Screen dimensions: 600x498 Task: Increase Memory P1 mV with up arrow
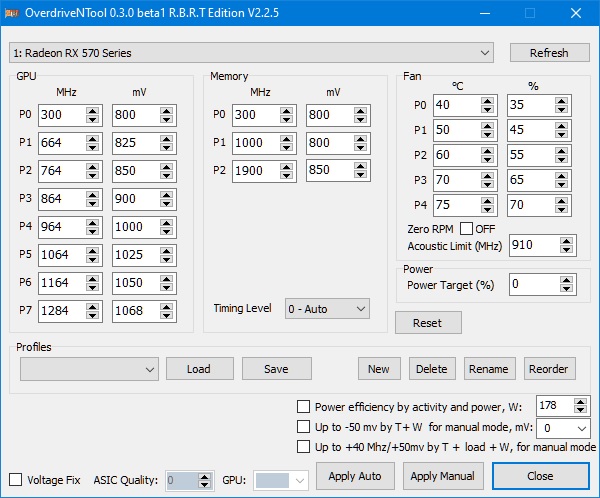(360, 139)
